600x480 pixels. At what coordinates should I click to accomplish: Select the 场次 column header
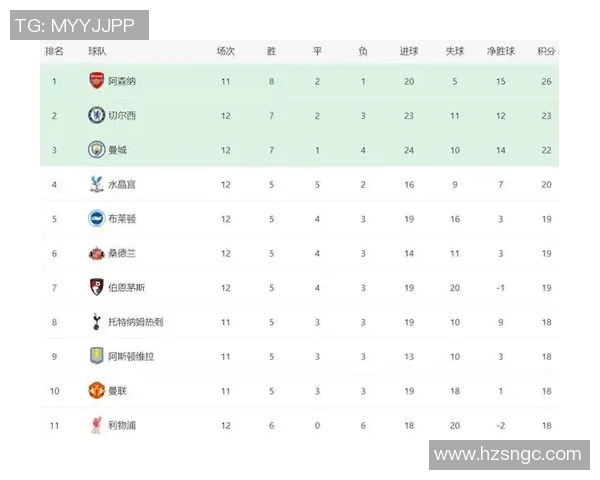pos(226,51)
